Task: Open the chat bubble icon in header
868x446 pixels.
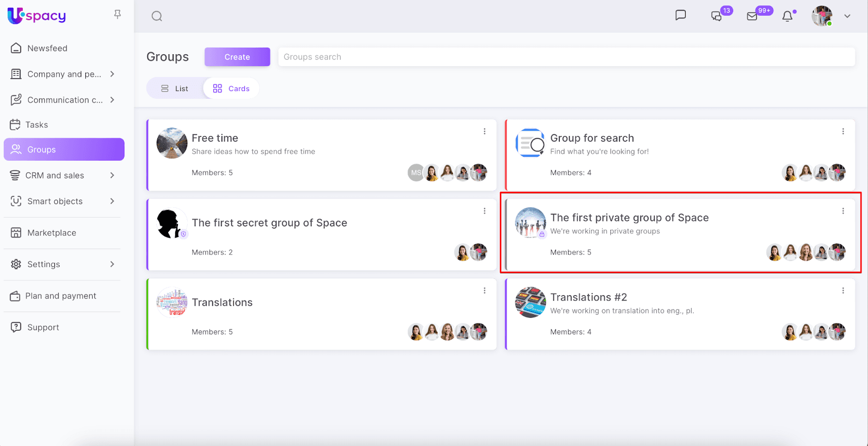Action: pos(680,15)
